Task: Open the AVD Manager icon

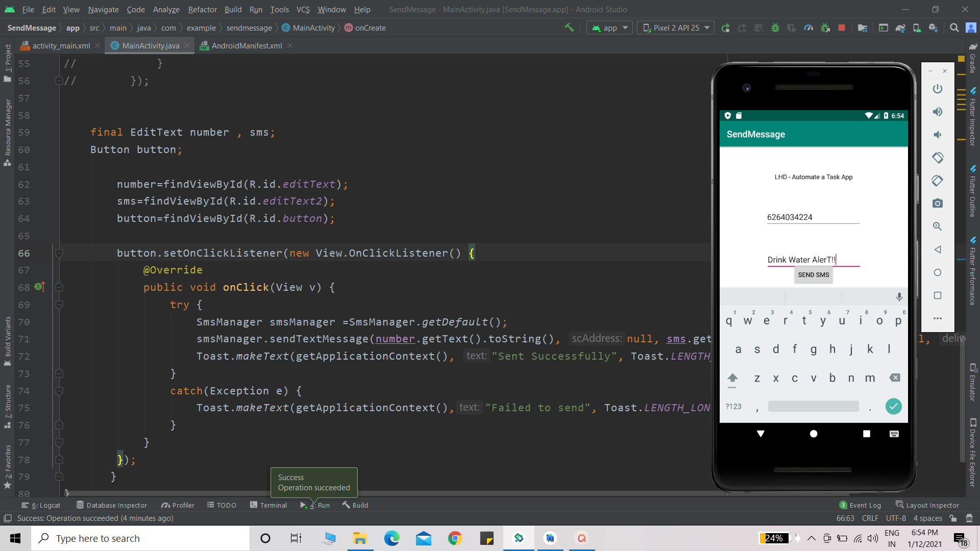Action: click(917, 28)
